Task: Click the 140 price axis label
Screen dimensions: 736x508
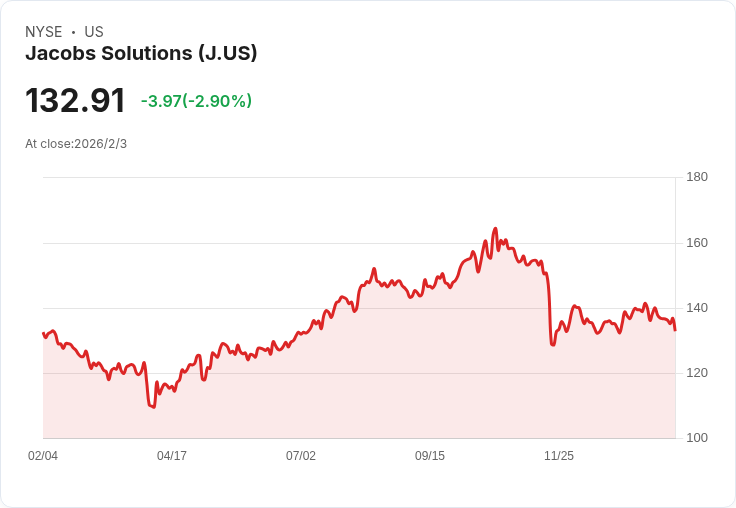Action: 697,308
